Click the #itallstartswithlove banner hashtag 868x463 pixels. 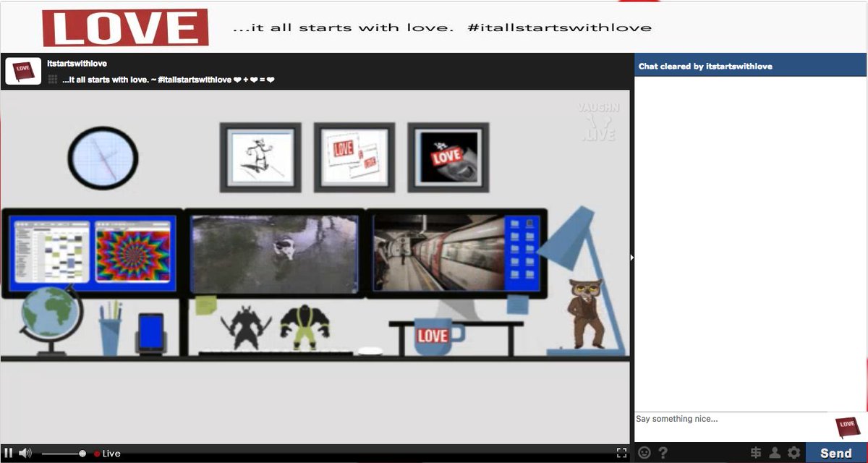(559, 28)
